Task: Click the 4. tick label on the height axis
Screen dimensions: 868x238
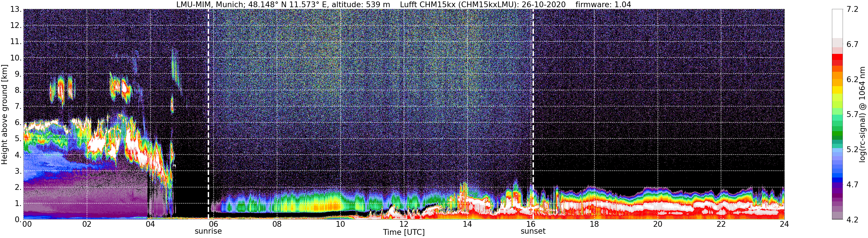Action: [x=18, y=154]
